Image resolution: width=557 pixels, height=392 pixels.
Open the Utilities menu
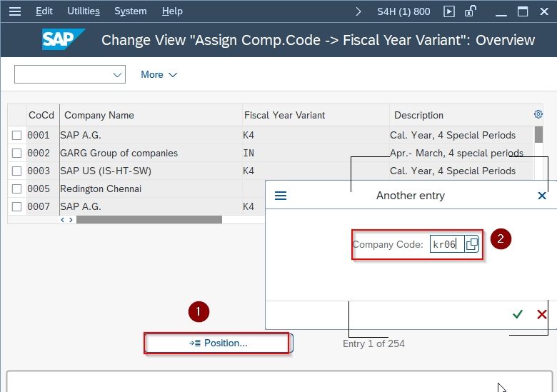tap(84, 11)
